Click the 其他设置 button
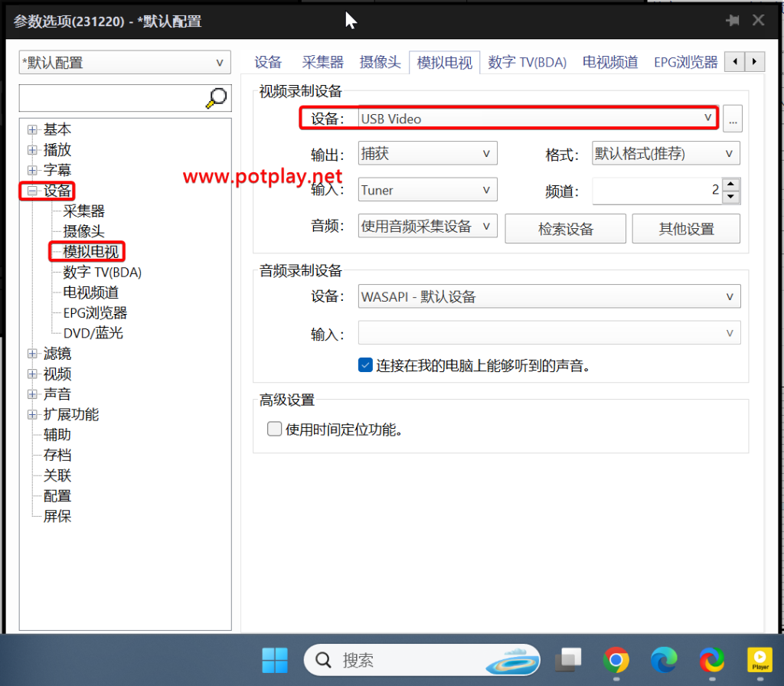 [x=686, y=228]
